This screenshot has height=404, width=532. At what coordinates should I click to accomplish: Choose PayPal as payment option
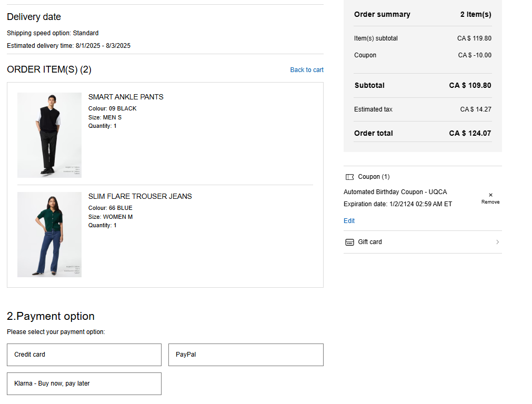(246, 355)
